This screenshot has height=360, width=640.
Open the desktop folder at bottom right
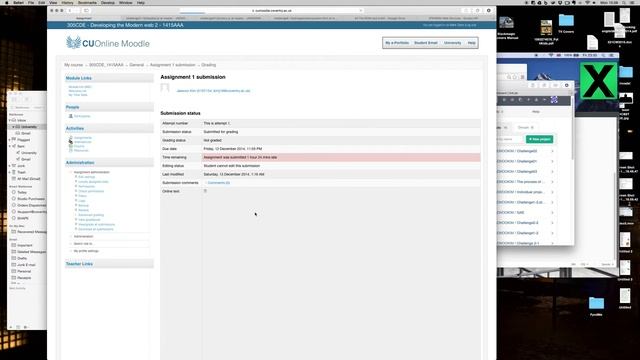[x=596, y=304]
